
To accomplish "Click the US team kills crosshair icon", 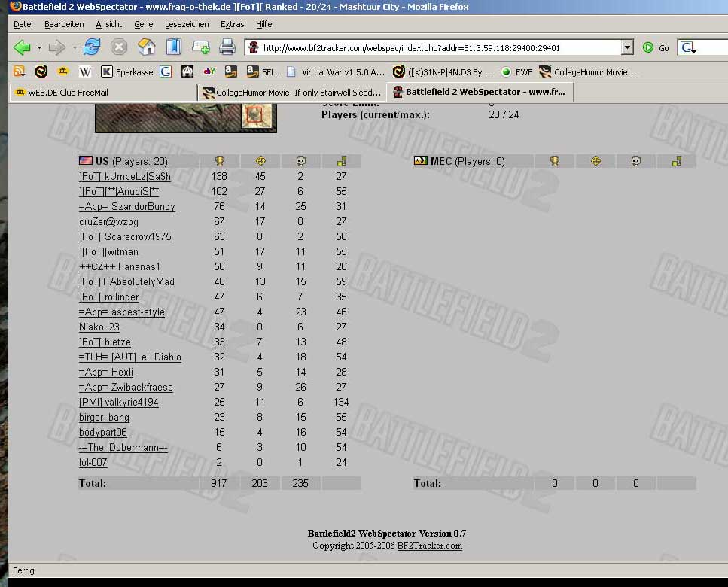I will [260, 161].
